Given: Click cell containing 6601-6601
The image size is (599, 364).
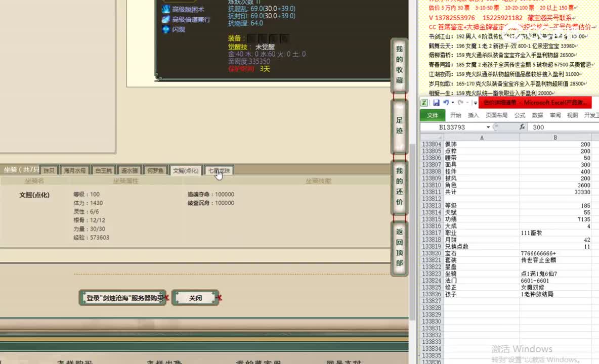Looking at the screenshot, I should (555, 281).
